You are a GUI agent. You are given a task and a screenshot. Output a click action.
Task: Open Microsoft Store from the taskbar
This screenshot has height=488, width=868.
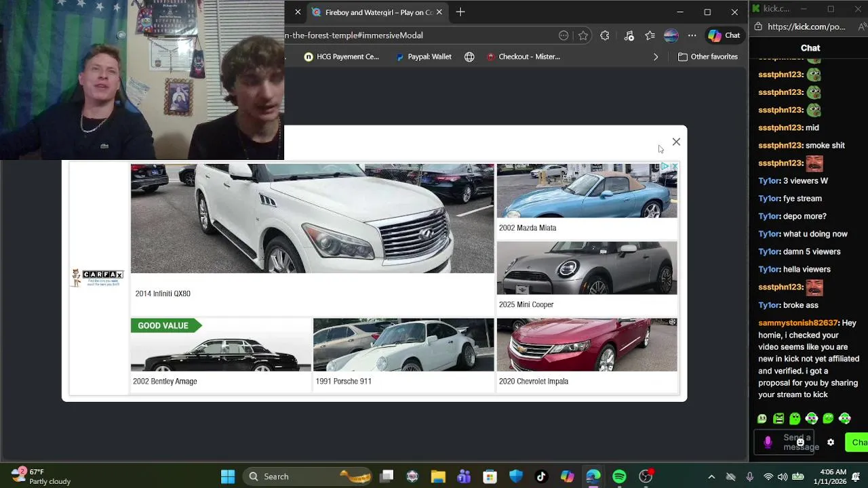490,476
